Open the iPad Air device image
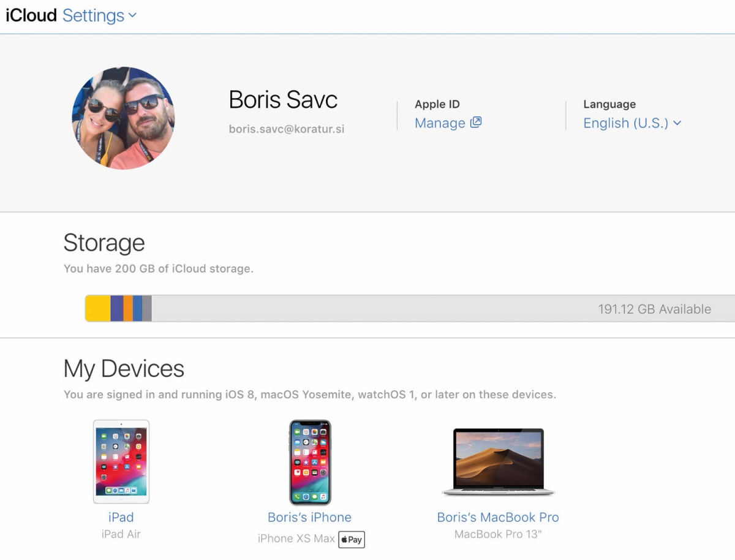The height and width of the screenshot is (560, 735). click(121, 461)
